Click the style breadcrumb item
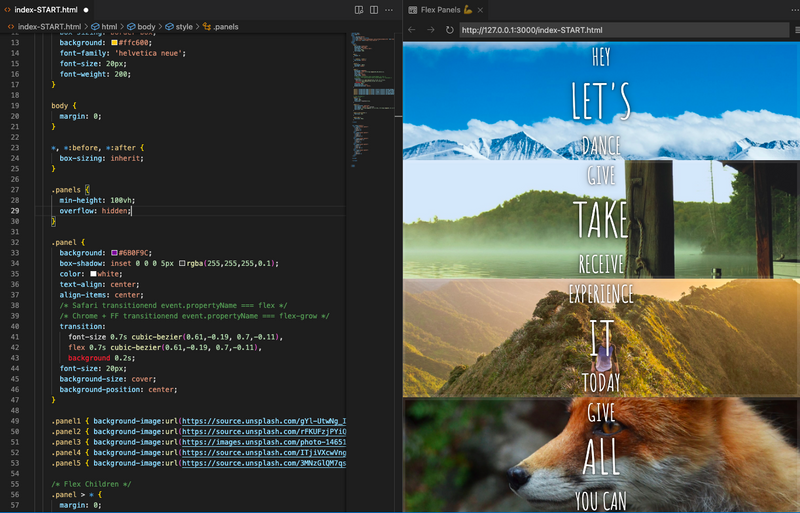 pos(184,26)
